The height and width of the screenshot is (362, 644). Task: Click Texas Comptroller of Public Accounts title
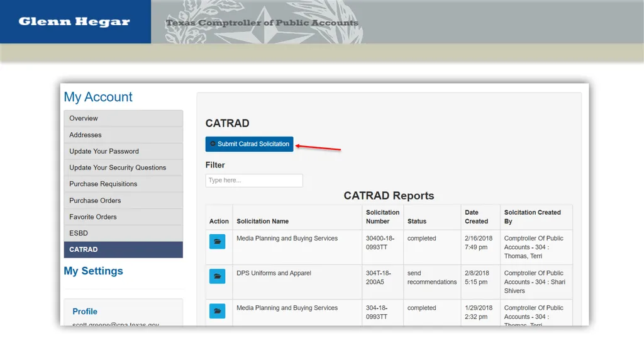[x=262, y=23]
